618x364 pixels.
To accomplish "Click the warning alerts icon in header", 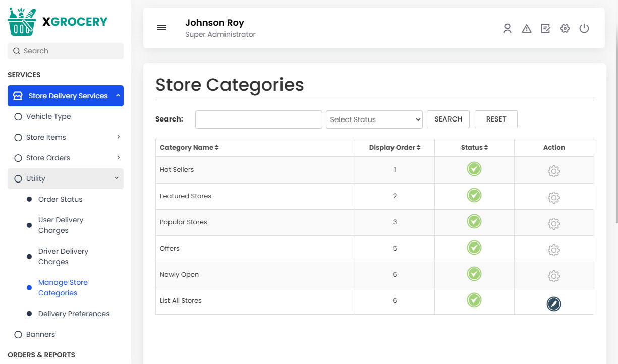I will pos(526,29).
